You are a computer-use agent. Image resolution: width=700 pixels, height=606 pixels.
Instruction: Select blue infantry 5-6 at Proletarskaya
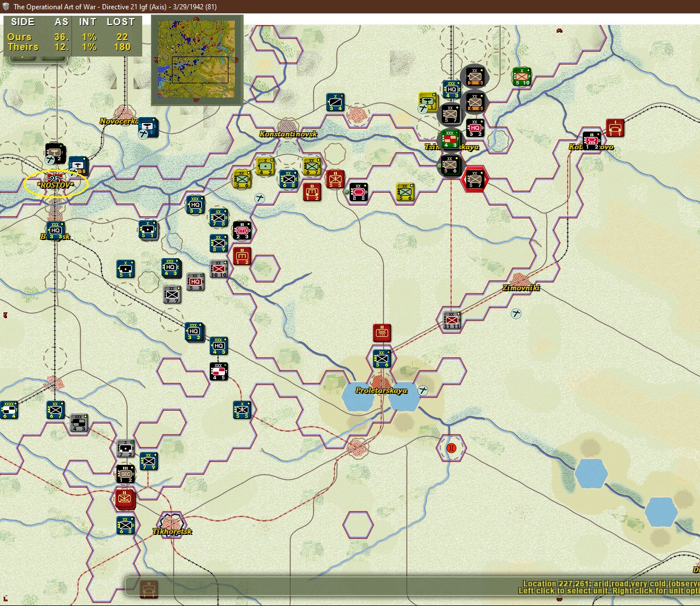pos(382,358)
